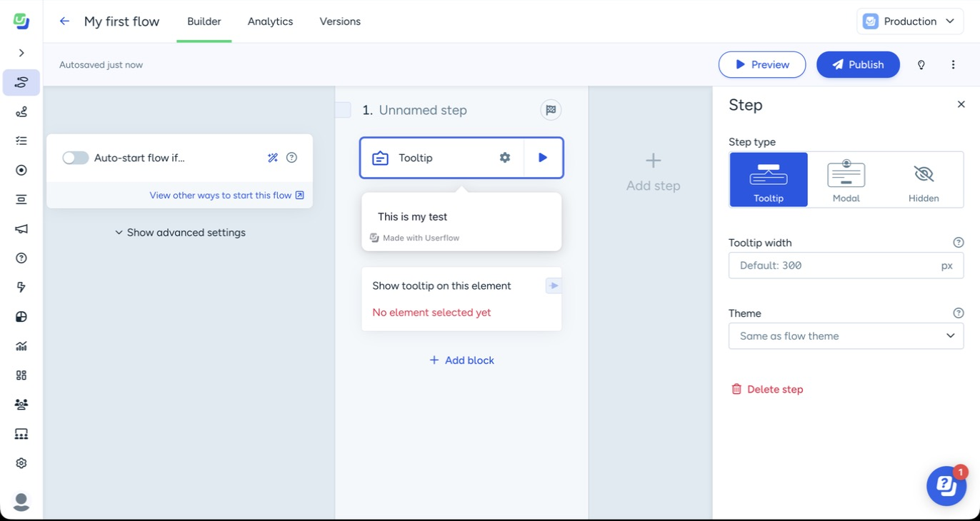Open the Settings gear sidebar icon

point(21,463)
